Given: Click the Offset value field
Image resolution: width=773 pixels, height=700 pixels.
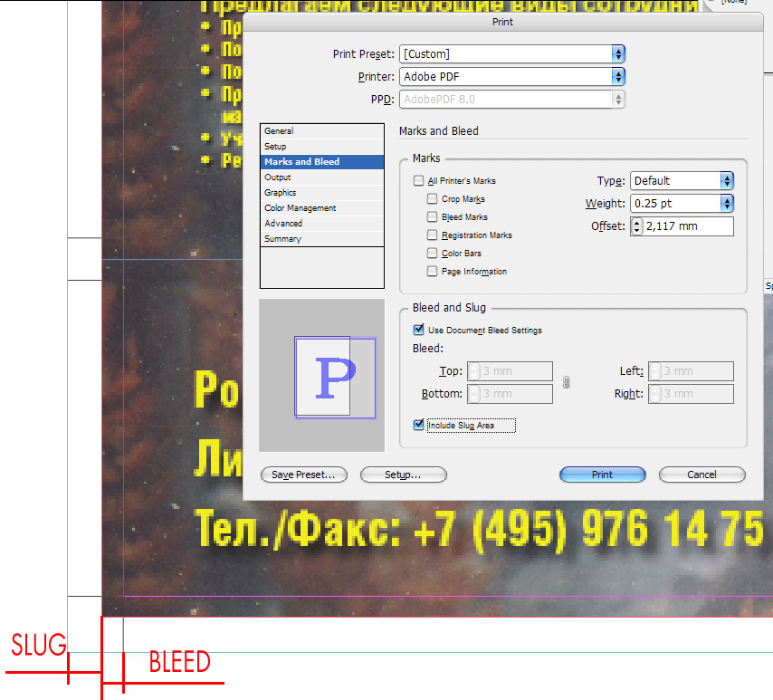Looking at the screenshot, I should point(688,226).
